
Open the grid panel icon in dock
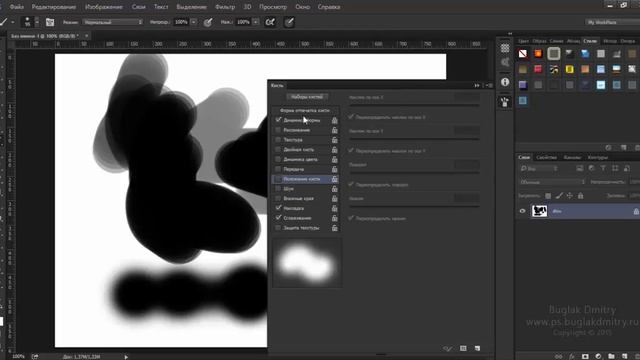pyautogui.click(x=505, y=48)
